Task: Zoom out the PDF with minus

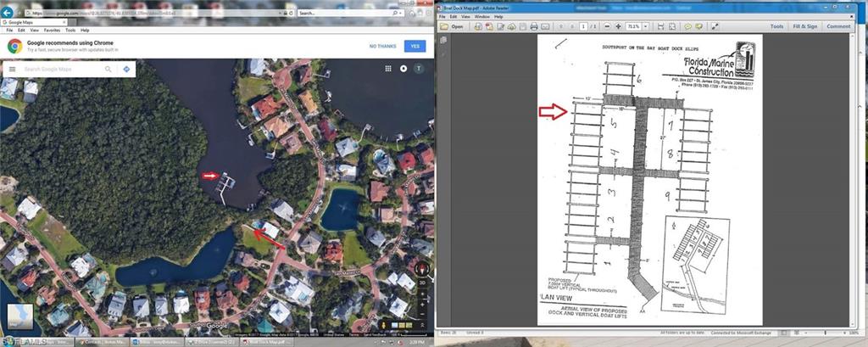Action: coord(607,26)
